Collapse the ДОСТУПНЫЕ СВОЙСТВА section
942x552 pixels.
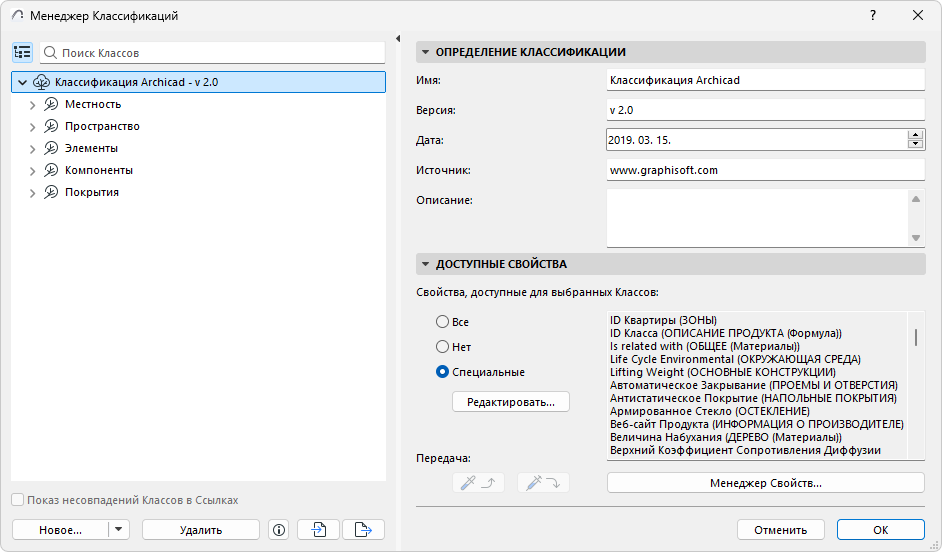(x=425, y=264)
